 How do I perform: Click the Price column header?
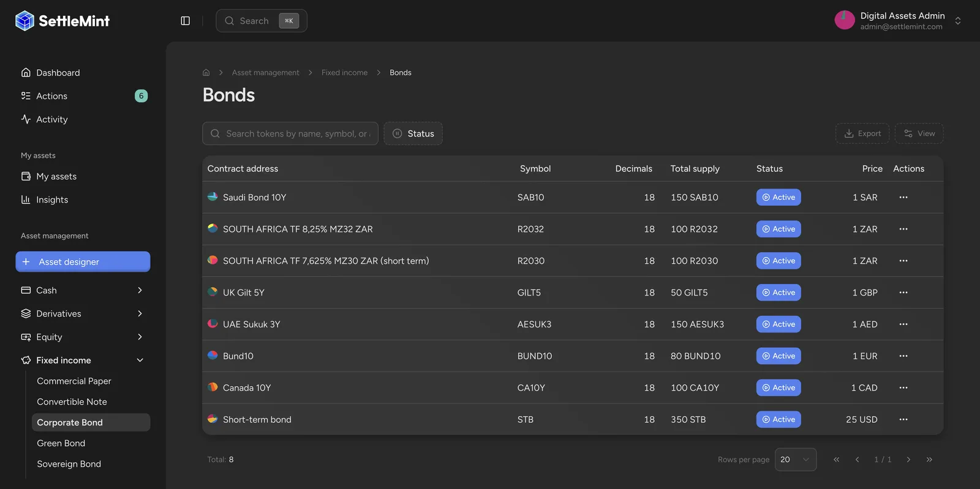tap(872, 168)
